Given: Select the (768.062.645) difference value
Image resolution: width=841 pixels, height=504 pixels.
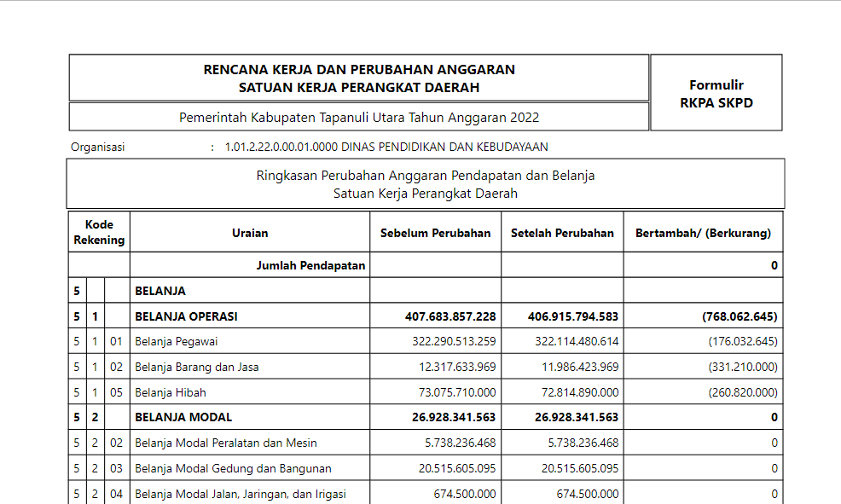Looking at the screenshot, I should pos(739,316).
